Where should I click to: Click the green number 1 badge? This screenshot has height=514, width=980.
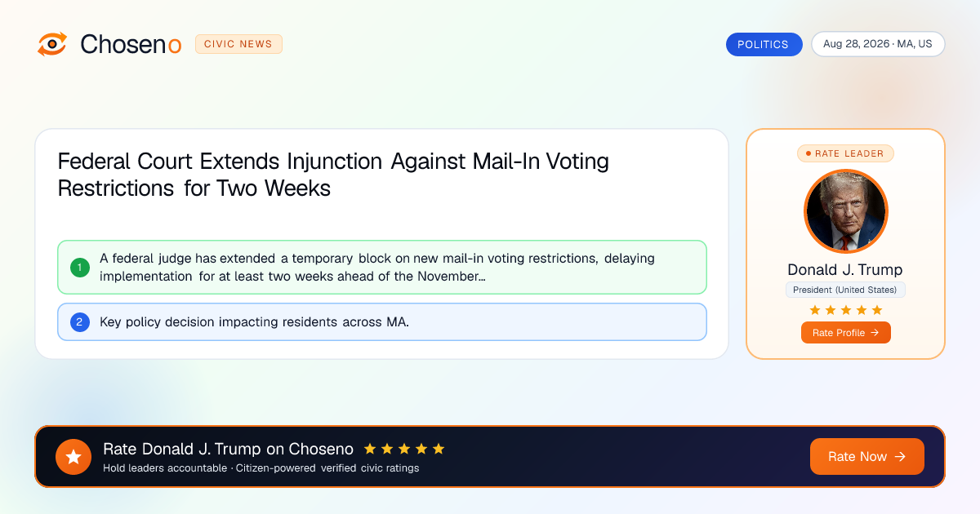pyautogui.click(x=80, y=268)
